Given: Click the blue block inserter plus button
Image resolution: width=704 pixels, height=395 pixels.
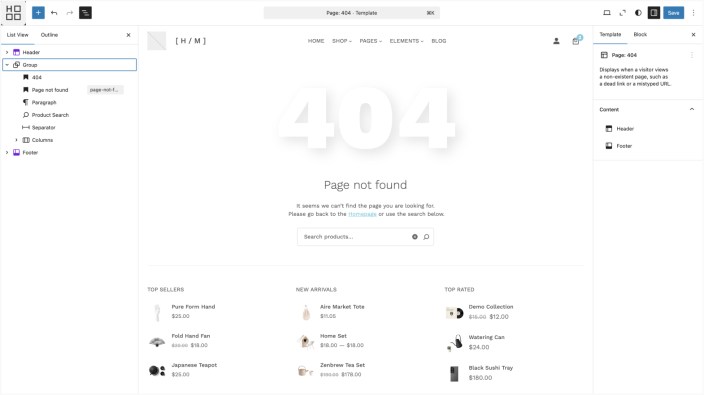Looking at the screenshot, I should point(38,13).
